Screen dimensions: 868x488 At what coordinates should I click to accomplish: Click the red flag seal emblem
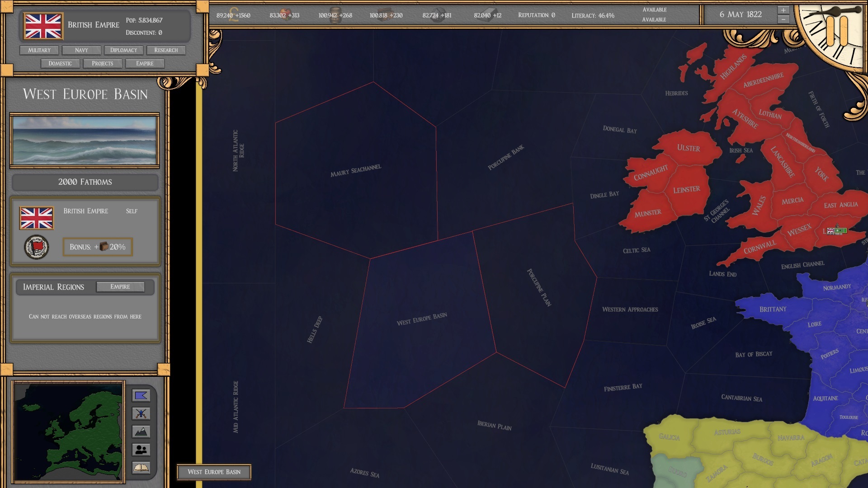tap(37, 247)
